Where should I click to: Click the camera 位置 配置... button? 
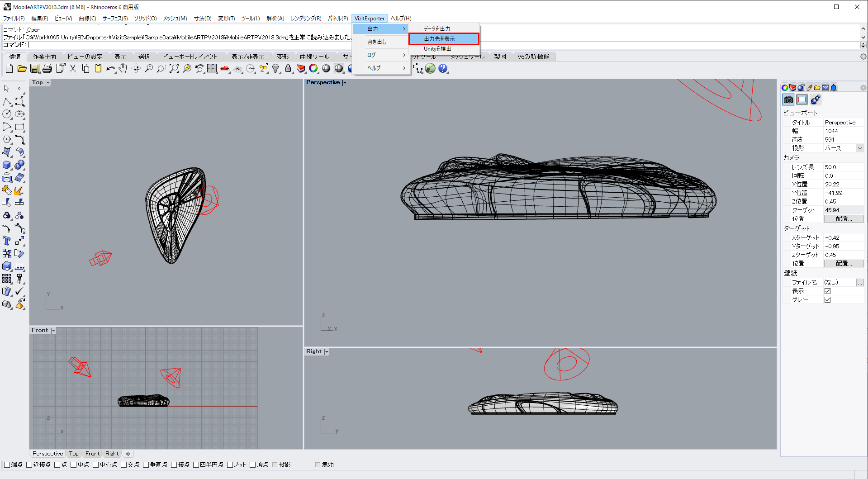[x=843, y=218]
